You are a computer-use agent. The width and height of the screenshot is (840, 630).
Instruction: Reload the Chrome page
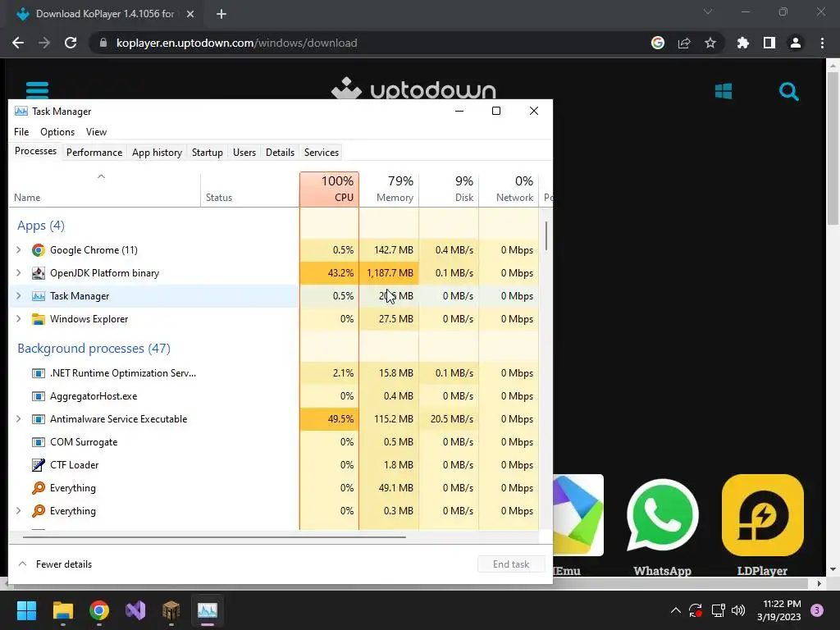tap(71, 43)
